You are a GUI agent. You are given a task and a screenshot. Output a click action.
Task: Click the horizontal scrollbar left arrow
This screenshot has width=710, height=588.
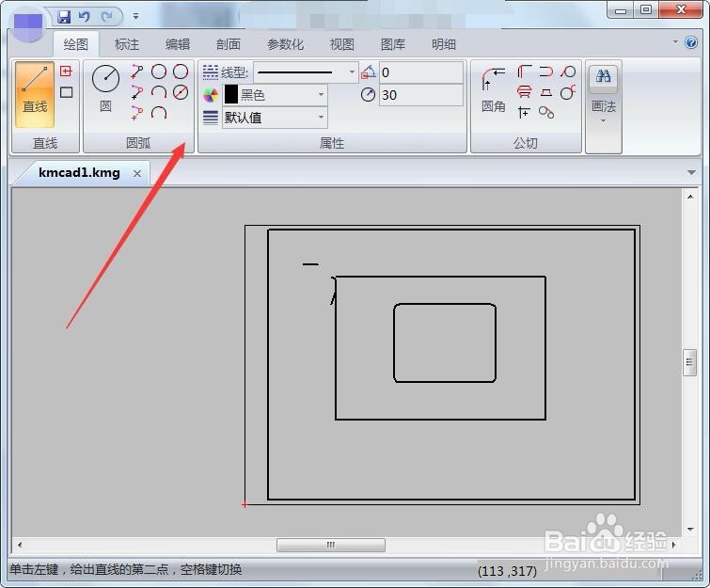(20, 545)
